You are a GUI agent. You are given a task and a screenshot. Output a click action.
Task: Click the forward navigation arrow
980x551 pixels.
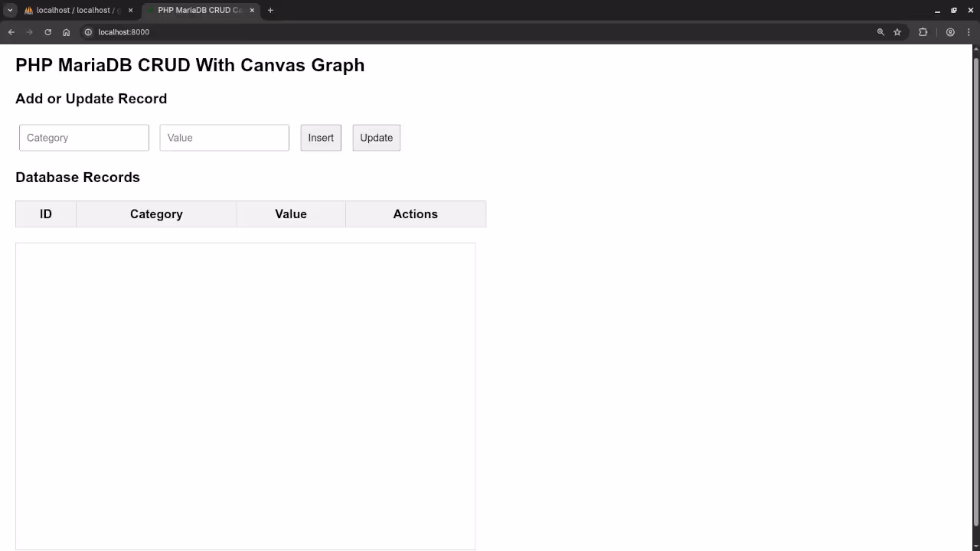pos(29,32)
